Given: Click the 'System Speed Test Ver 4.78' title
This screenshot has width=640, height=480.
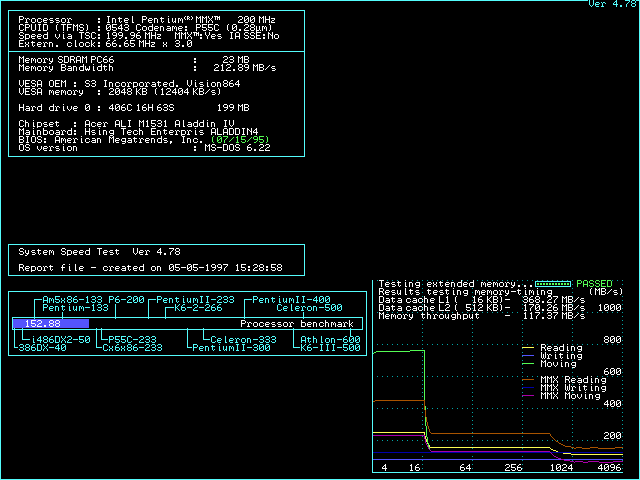Looking at the screenshot, I should click(x=99, y=252).
